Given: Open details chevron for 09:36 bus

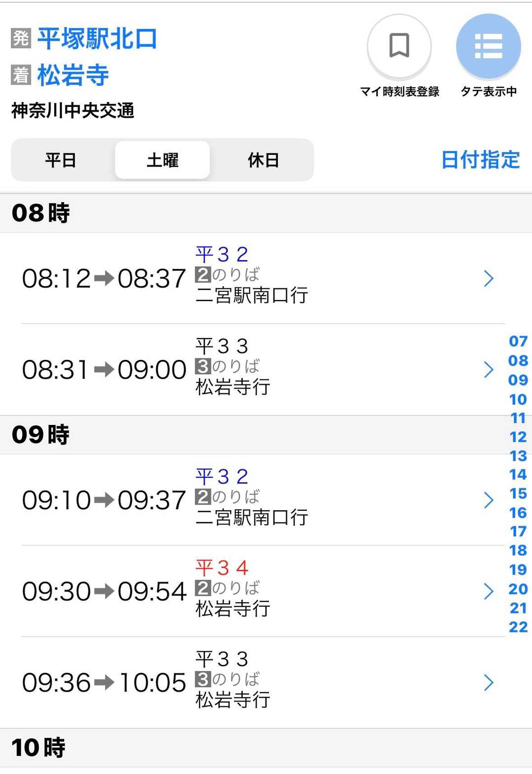Looking at the screenshot, I should click(488, 682).
